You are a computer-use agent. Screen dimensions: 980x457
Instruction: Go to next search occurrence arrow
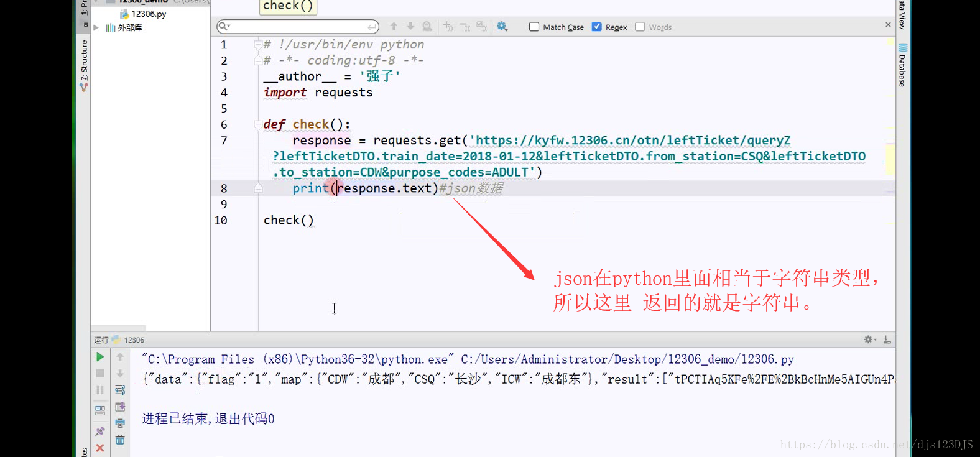point(410,26)
